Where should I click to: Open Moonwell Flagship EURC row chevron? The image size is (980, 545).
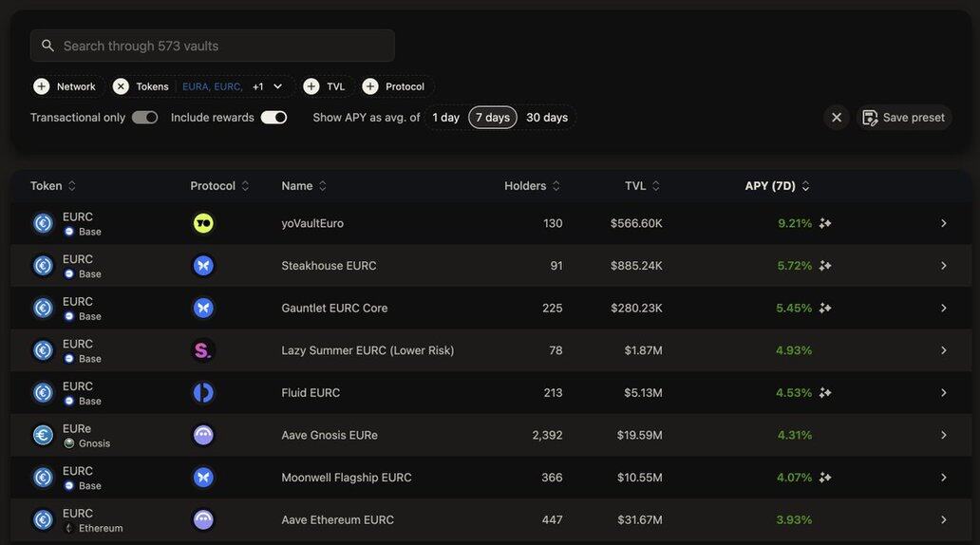pyautogui.click(x=944, y=478)
